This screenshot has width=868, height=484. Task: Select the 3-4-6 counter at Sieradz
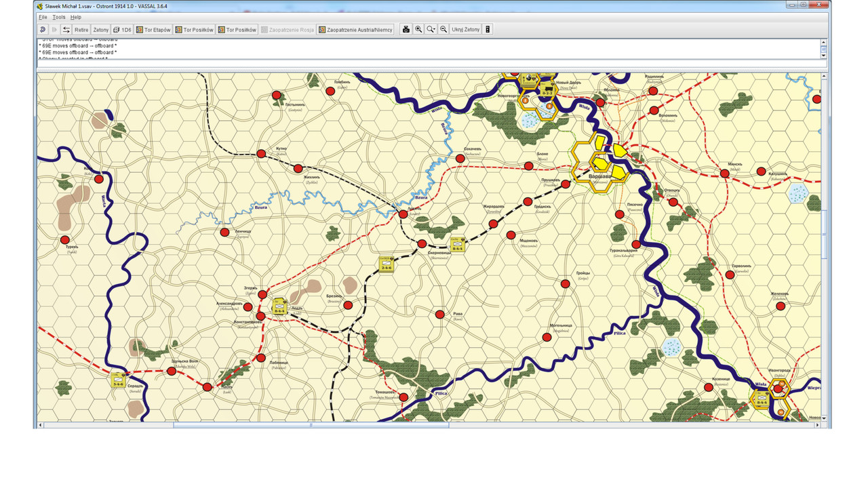[119, 380]
